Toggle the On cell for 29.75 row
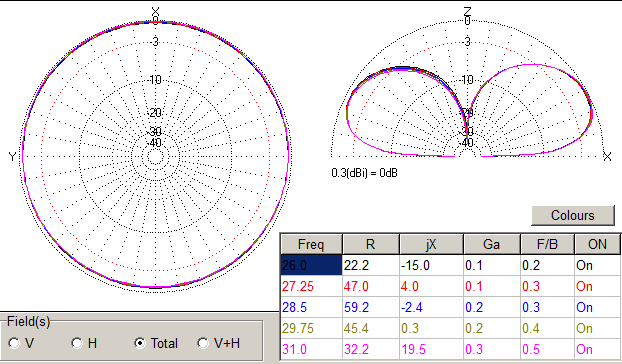 click(x=597, y=328)
